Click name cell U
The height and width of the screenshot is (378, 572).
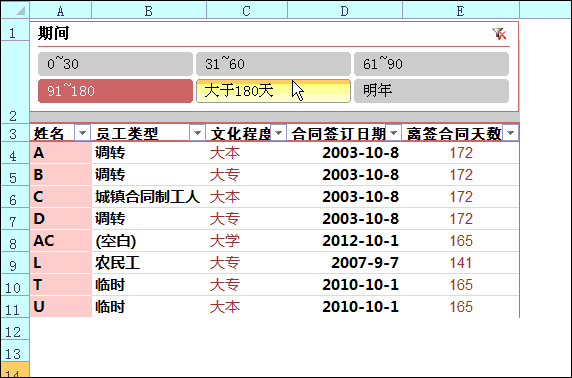(x=61, y=306)
